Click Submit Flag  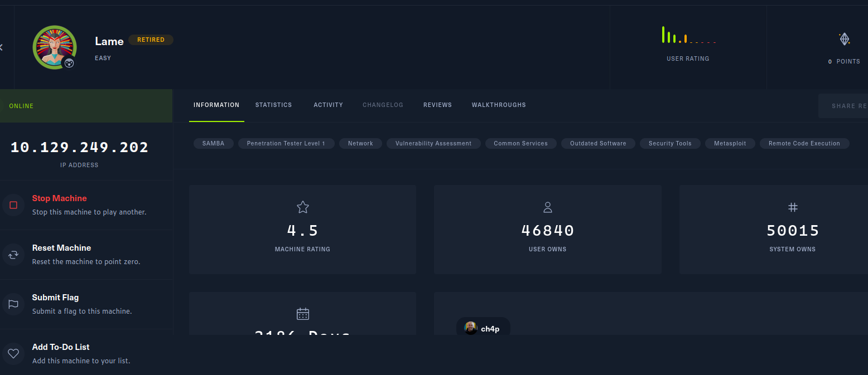(x=55, y=298)
